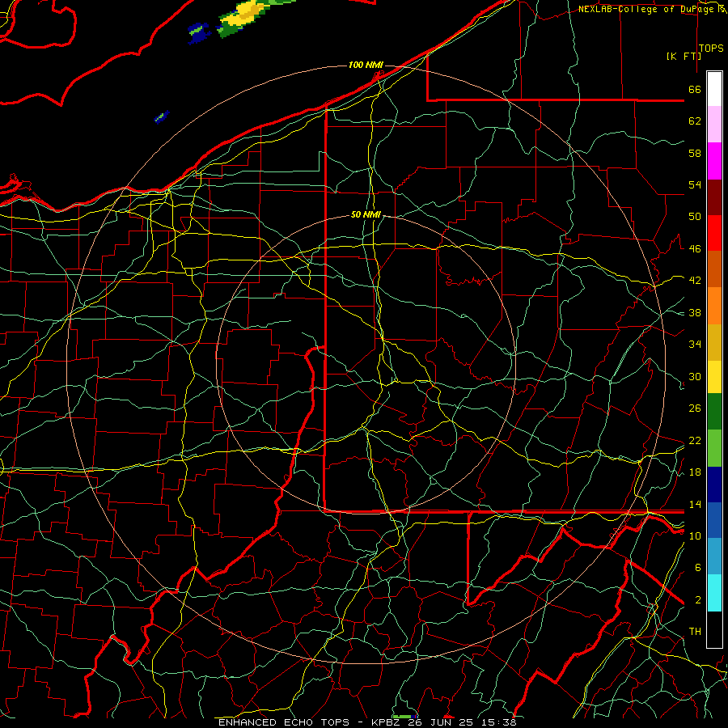Click the "42" legend value

695,281
